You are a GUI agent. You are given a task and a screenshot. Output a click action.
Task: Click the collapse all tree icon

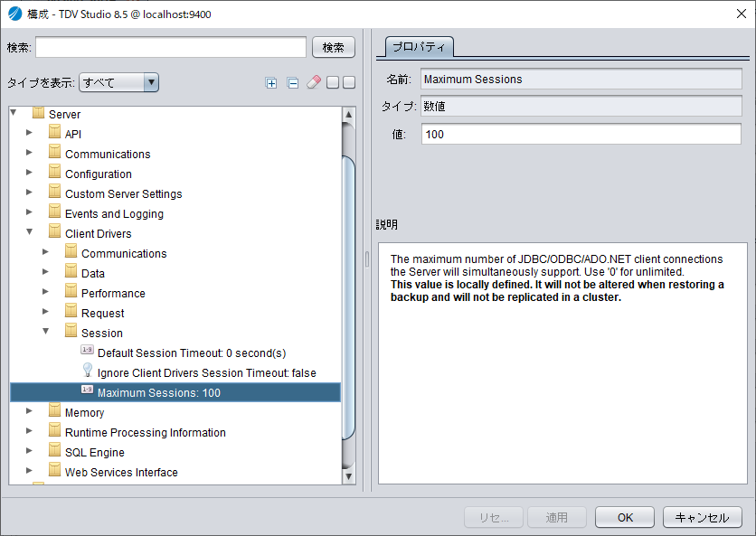293,83
